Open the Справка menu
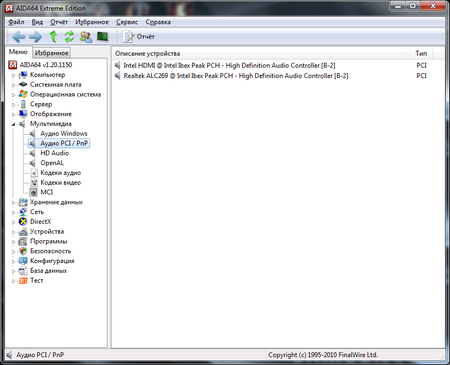 158,22
